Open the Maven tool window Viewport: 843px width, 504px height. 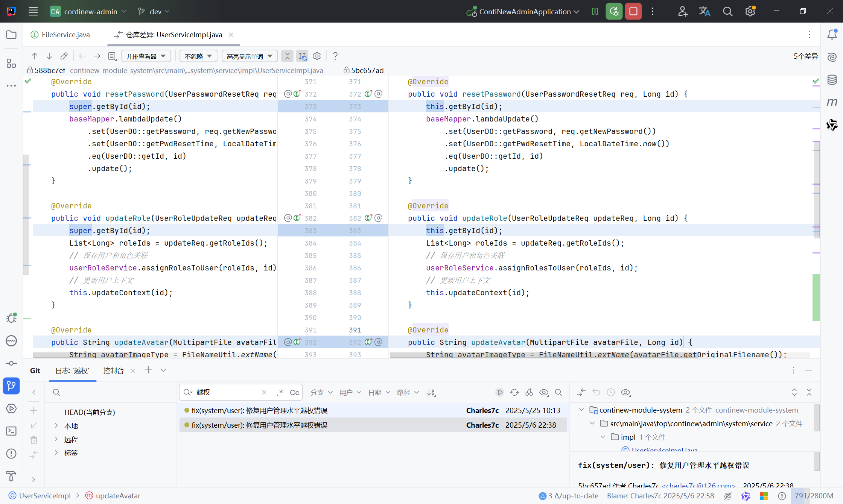832,102
